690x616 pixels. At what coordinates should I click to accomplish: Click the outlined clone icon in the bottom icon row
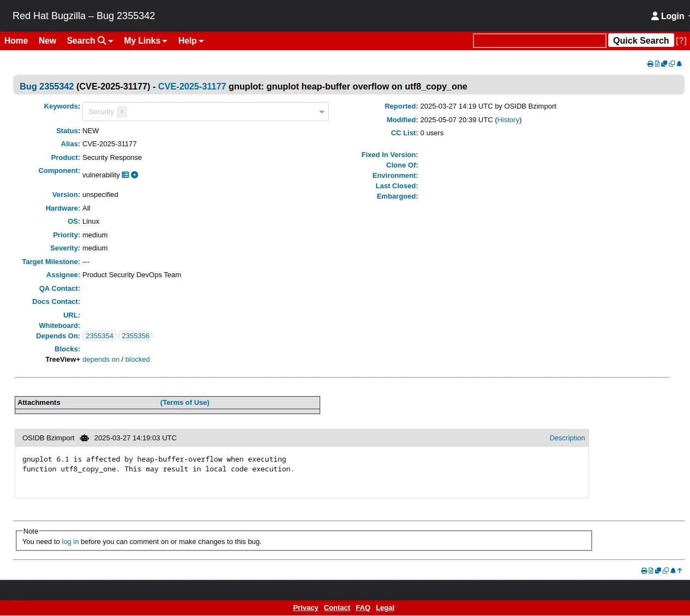(x=665, y=571)
